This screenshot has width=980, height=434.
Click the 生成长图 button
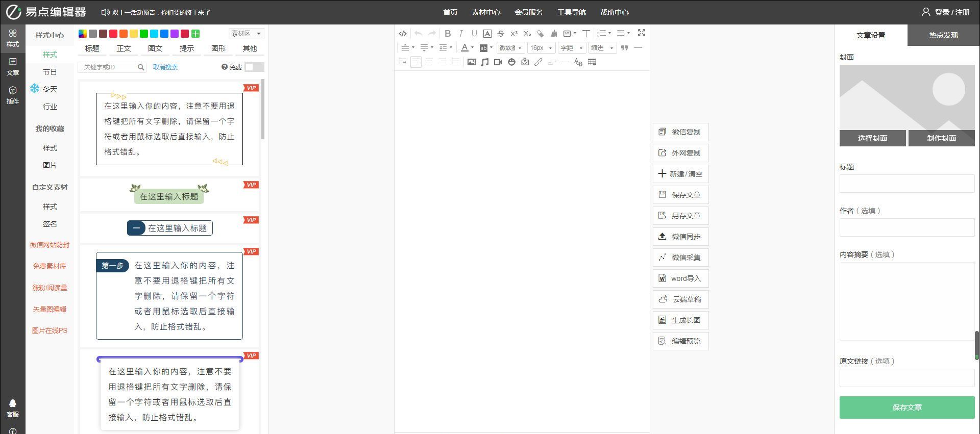tap(680, 320)
